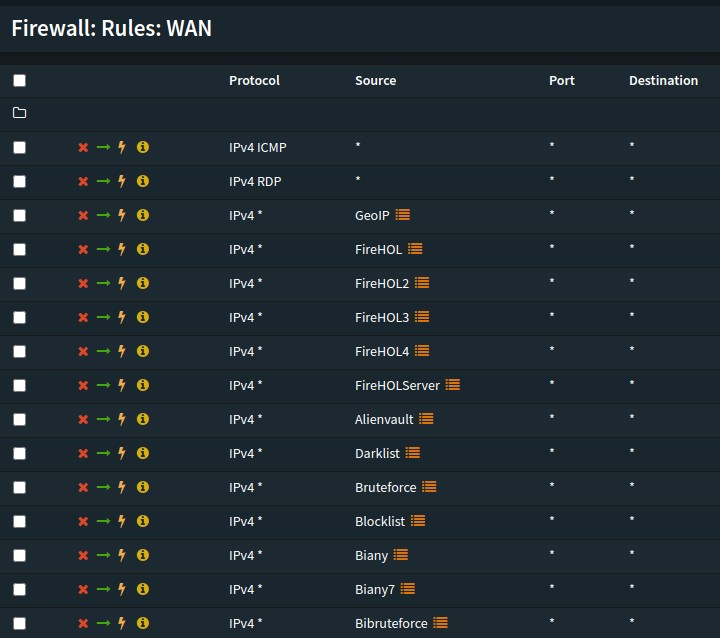Select the IPv4 ICMP rule checkbox
720x638 pixels.
coord(20,148)
